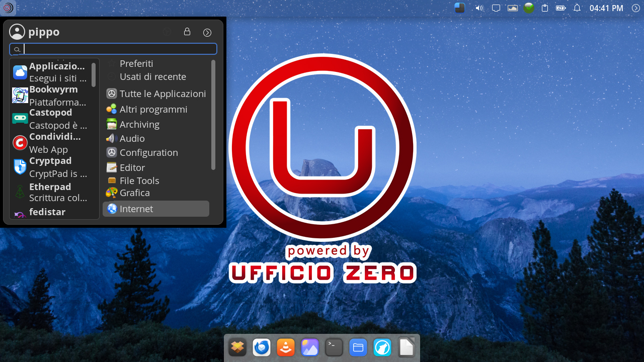Viewport: 644px width, 362px height.
Task: Open the file manager dock icon
Action: tap(358, 347)
